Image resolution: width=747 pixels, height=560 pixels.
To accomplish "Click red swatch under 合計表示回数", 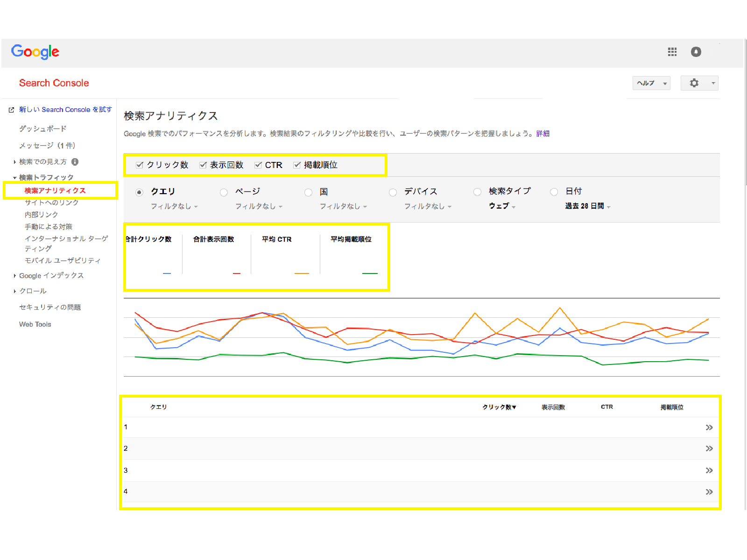I will click(x=237, y=273).
